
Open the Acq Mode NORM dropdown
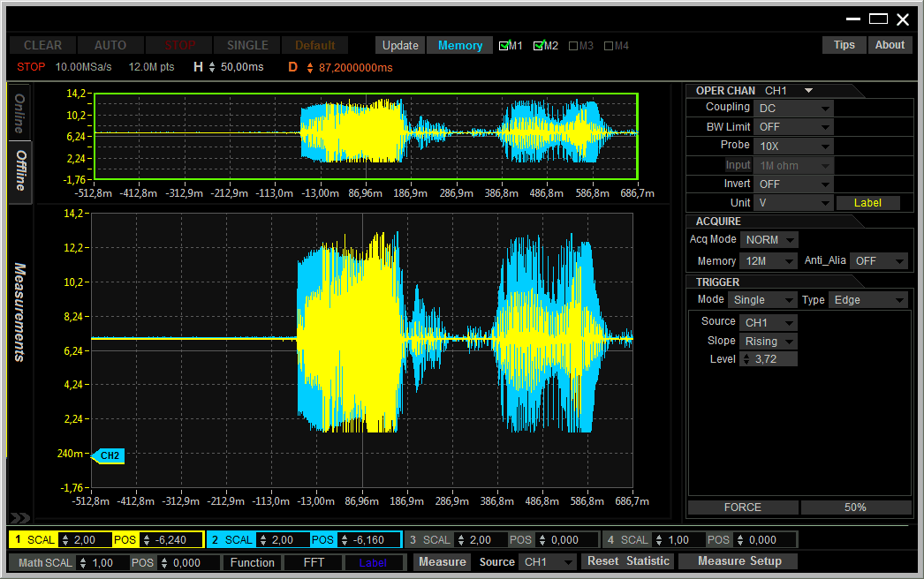[x=769, y=240]
